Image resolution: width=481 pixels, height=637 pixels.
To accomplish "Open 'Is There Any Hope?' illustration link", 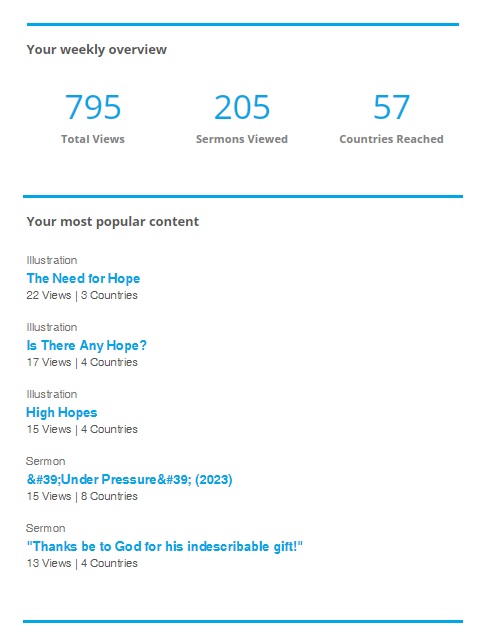I will [86, 345].
